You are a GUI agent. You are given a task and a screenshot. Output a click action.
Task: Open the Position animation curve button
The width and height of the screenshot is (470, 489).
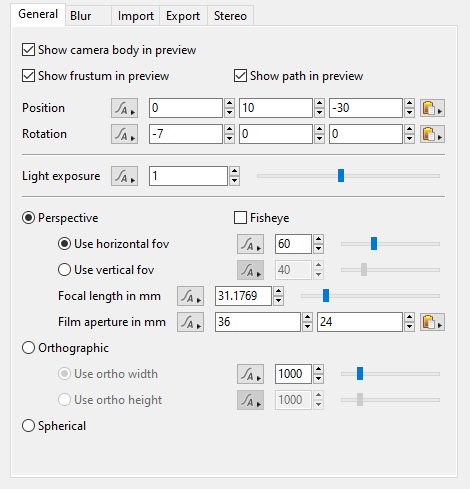[124, 108]
